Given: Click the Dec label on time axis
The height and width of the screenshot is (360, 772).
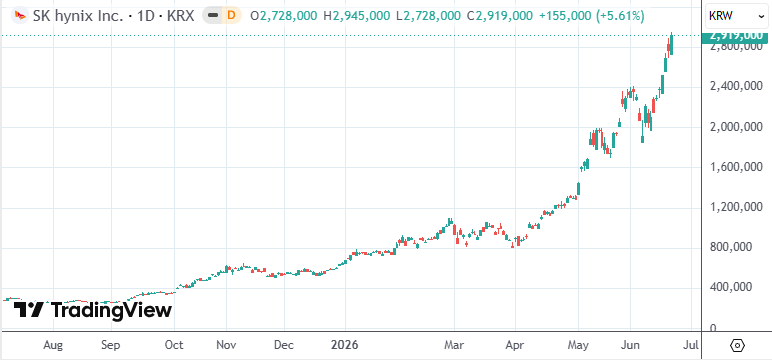Looking at the screenshot, I should 284,345.
